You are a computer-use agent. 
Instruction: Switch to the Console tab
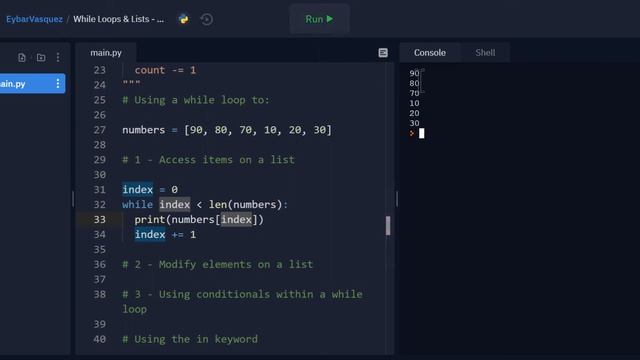(x=430, y=53)
